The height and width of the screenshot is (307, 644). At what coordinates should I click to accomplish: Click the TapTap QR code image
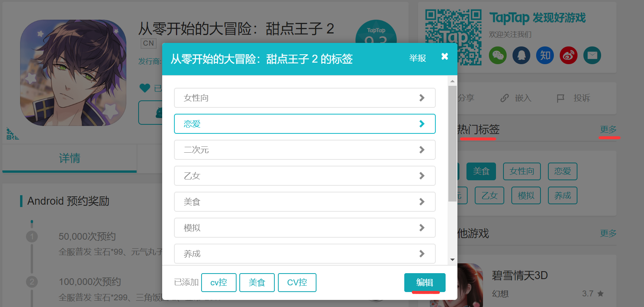click(x=453, y=37)
